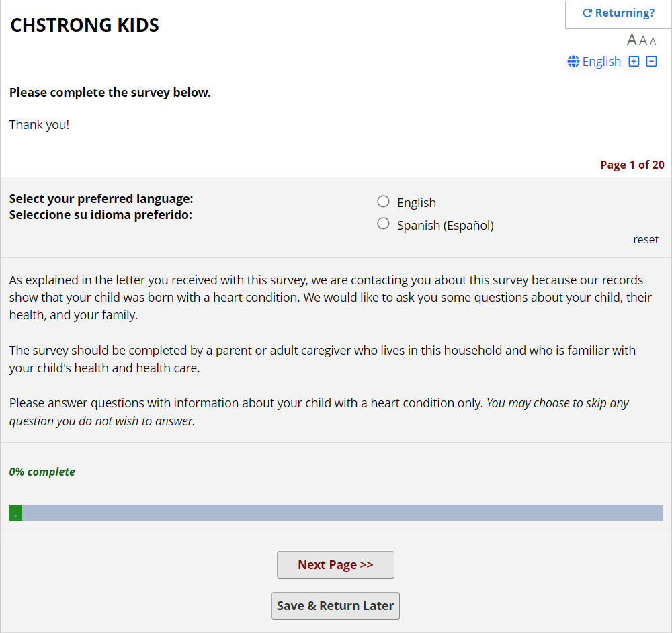Click the green filled progress segment

(x=15, y=513)
